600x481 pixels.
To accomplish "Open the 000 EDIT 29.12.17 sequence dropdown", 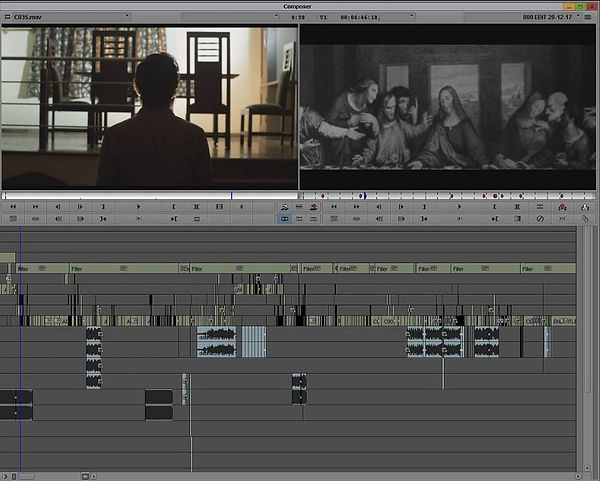I will 522,17.
